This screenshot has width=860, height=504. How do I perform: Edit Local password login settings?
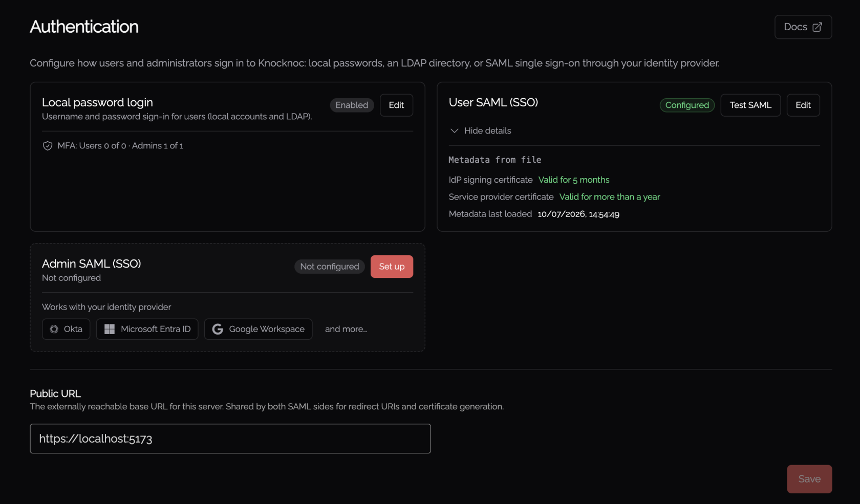(396, 105)
